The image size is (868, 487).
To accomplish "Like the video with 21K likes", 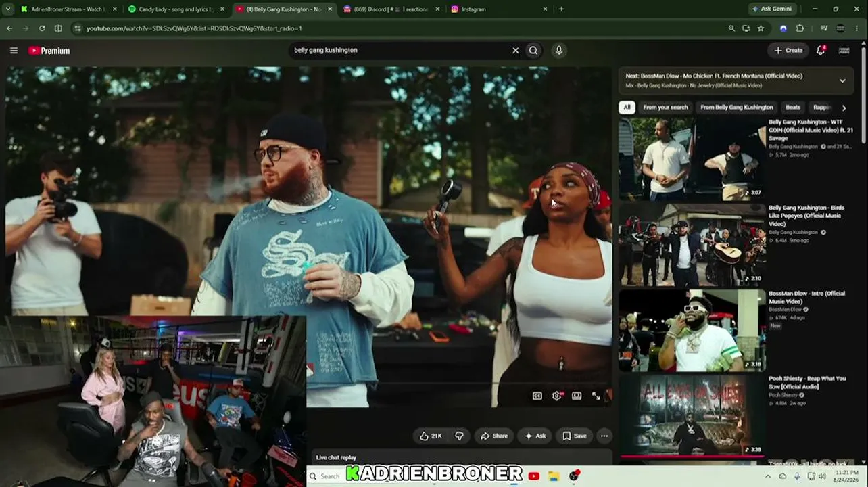I will click(431, 436).
